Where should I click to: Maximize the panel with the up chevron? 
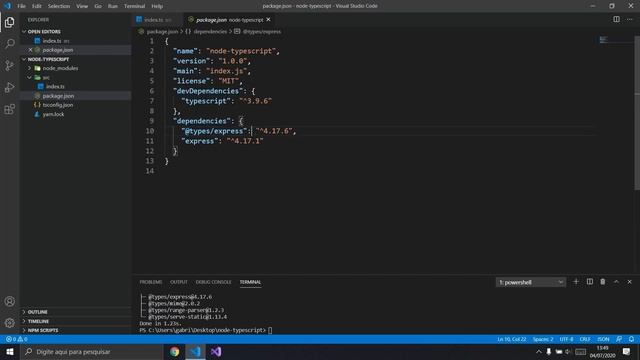click(x=616, y=282)
